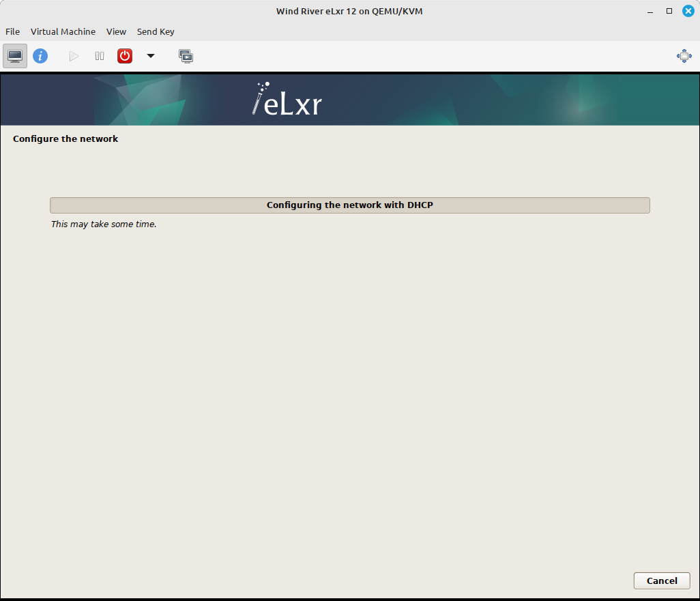Open the View menu
This screenshot has width=700, height=601.
tap(116, 31)
